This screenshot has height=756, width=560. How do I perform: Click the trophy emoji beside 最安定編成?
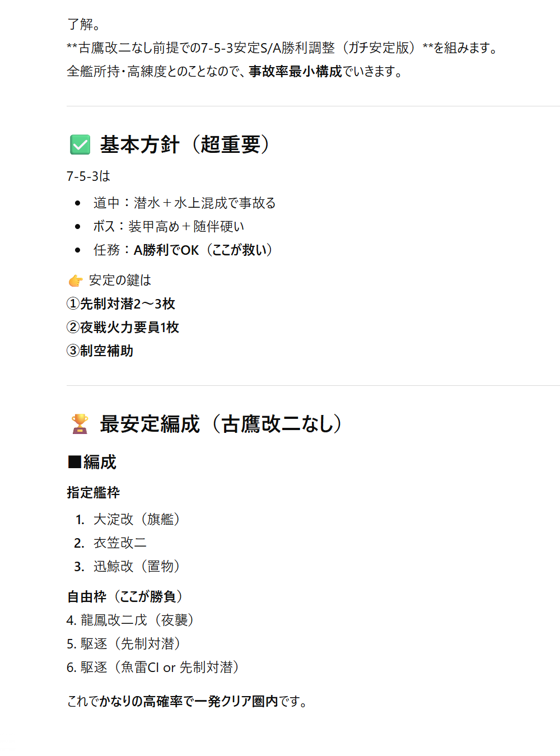click(x=80, y=424)
